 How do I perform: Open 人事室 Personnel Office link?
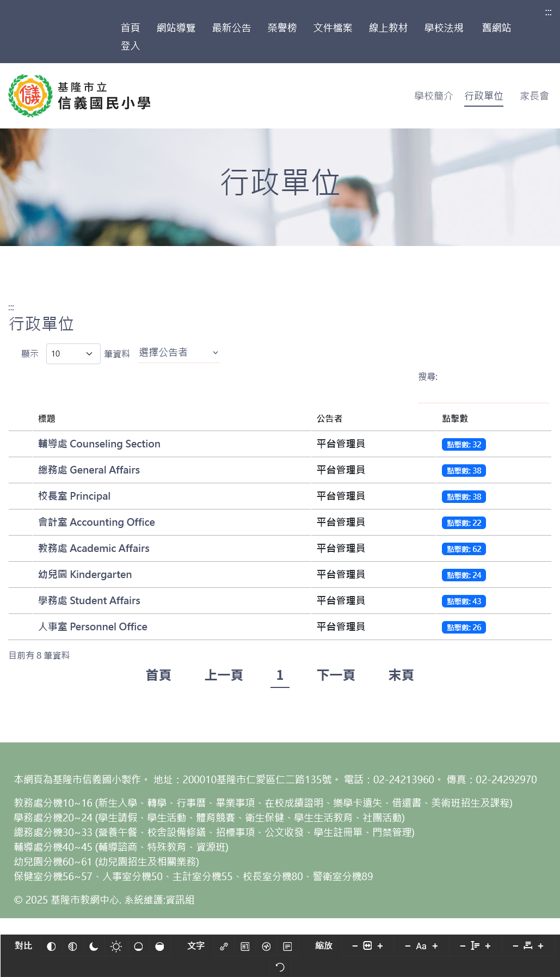pos(93,627)
